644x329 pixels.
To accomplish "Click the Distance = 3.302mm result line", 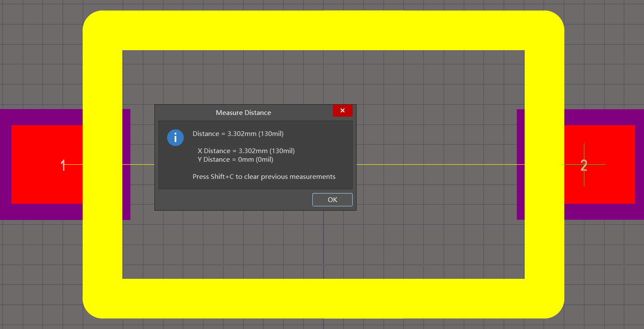I will pyautogui.click(x=238, y=134).
